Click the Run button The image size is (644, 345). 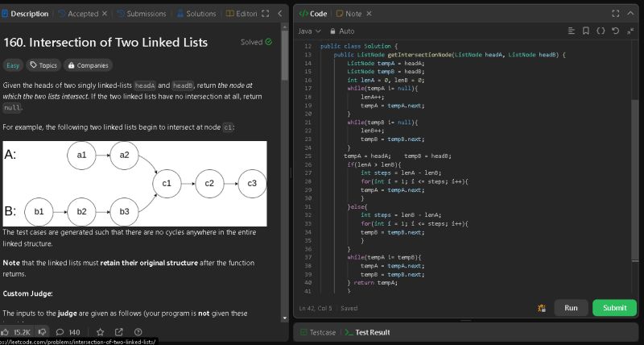(x=571, y=308)
